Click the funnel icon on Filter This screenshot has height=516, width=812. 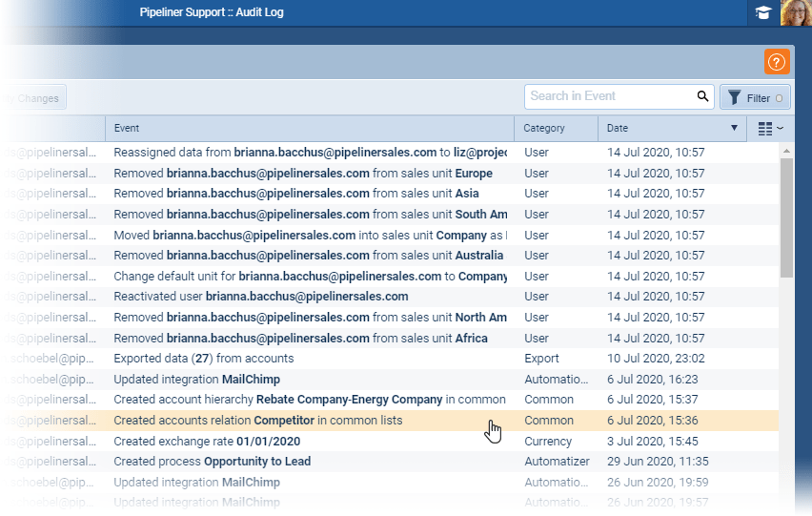point(734,97)
